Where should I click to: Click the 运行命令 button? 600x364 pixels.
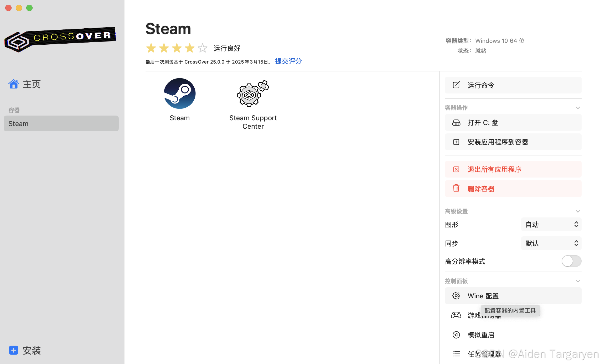pos(513,85)
